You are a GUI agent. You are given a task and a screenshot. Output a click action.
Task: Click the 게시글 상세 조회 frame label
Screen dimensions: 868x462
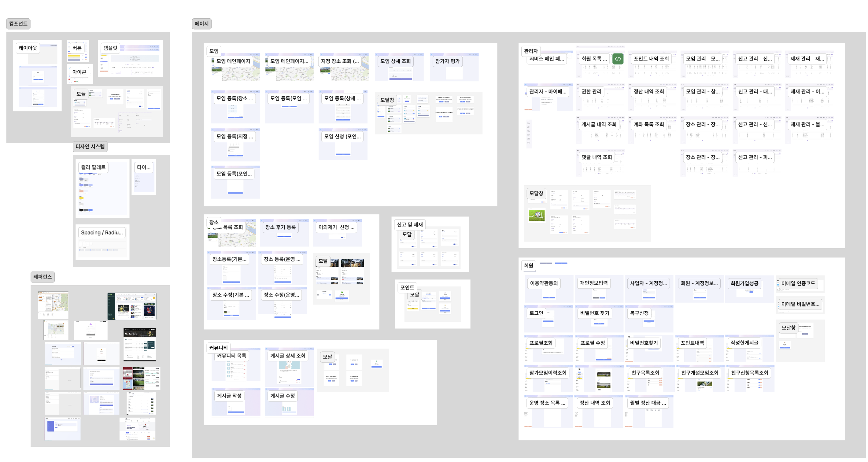[x=288, y=356]
